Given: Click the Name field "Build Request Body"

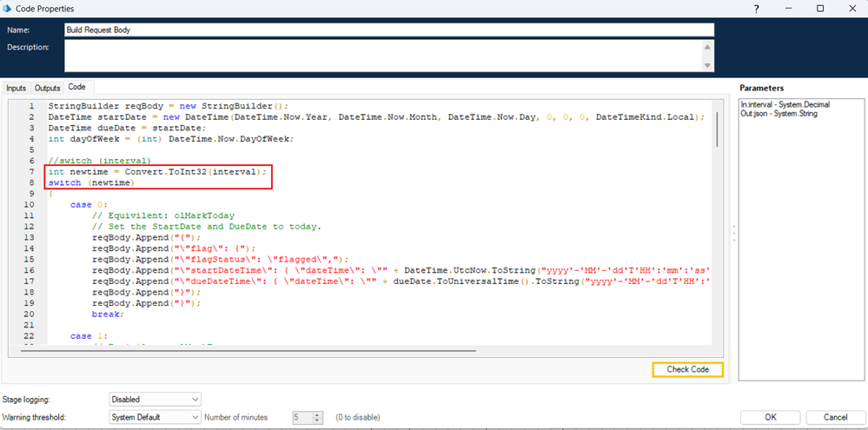Looking at the screenshot, I should 389,30.
